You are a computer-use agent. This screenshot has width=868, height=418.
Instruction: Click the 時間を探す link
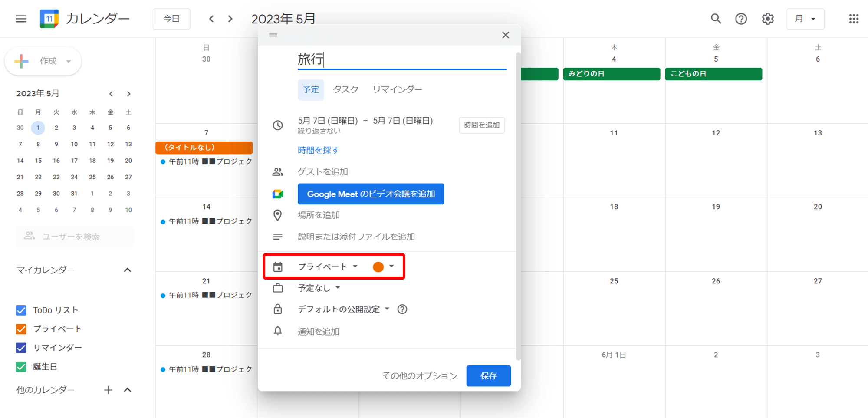[x=318, y=150]
